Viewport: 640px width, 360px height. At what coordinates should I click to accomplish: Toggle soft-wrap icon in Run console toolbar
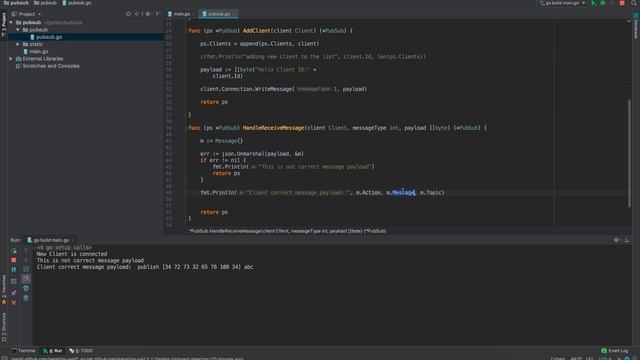(26, 269)
